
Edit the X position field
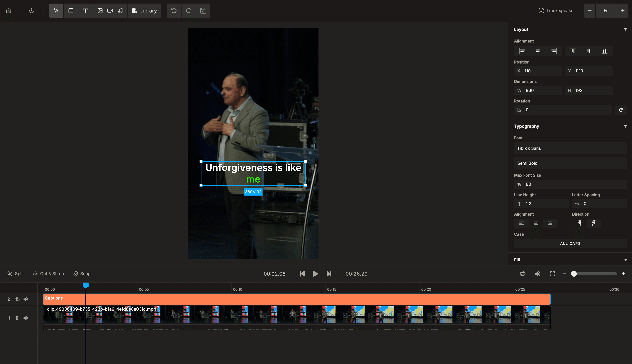point(538,71)
